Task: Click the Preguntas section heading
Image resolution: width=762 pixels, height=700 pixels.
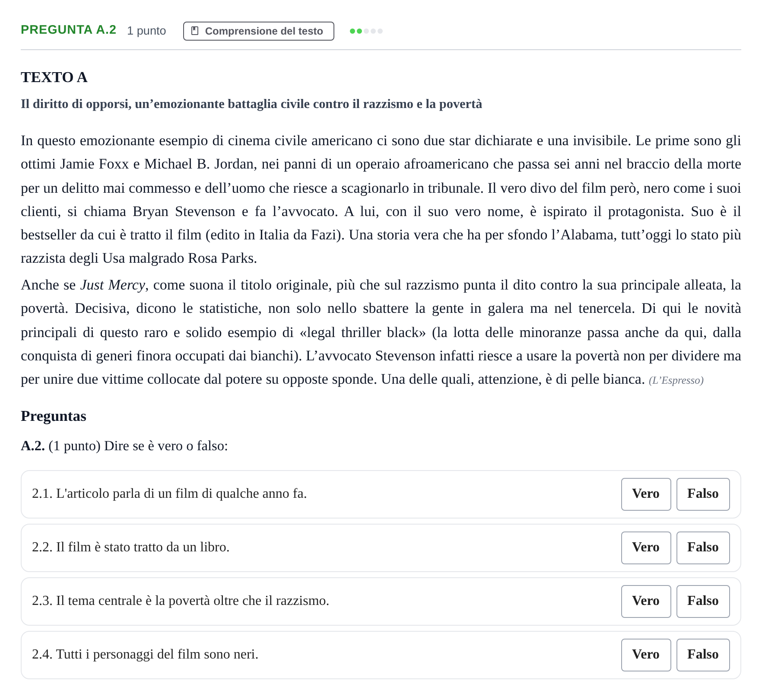Action: pyautogui.click(x=54, y=416)
